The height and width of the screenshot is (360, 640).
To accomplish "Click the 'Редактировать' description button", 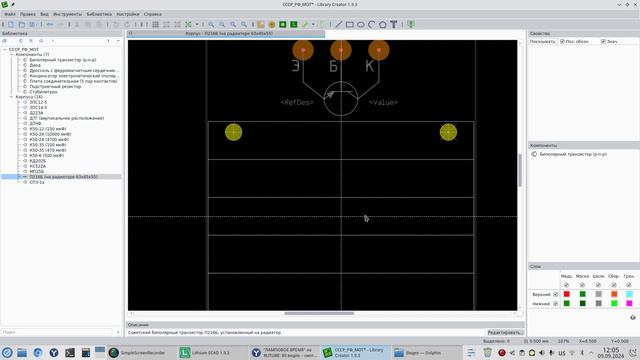I will point(505,333).
